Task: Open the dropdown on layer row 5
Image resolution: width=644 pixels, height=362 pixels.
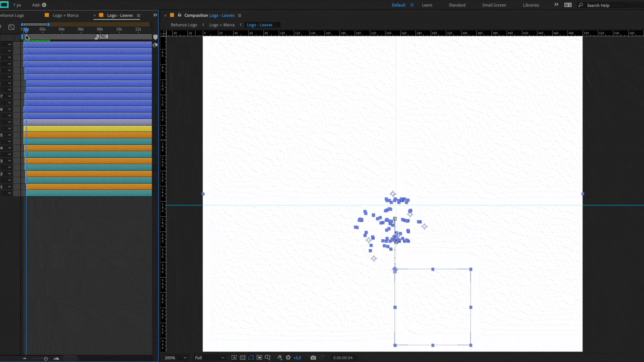Action: 9,135
